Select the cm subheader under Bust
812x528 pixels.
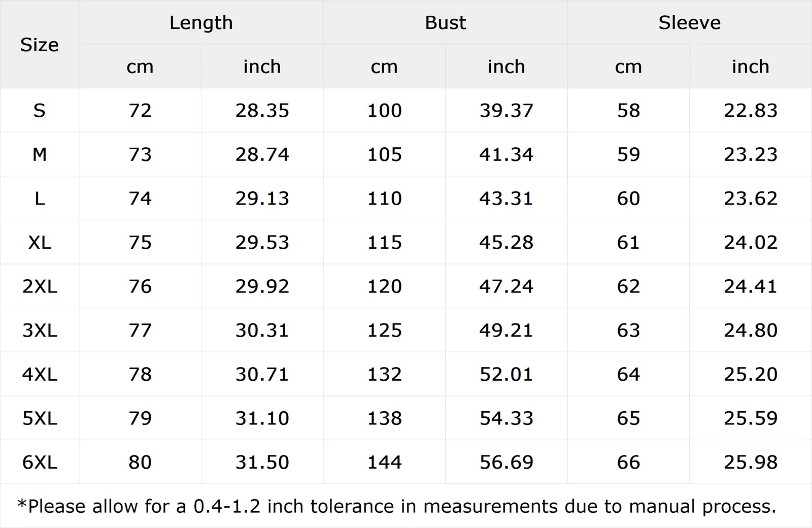(x=384, y=67)
